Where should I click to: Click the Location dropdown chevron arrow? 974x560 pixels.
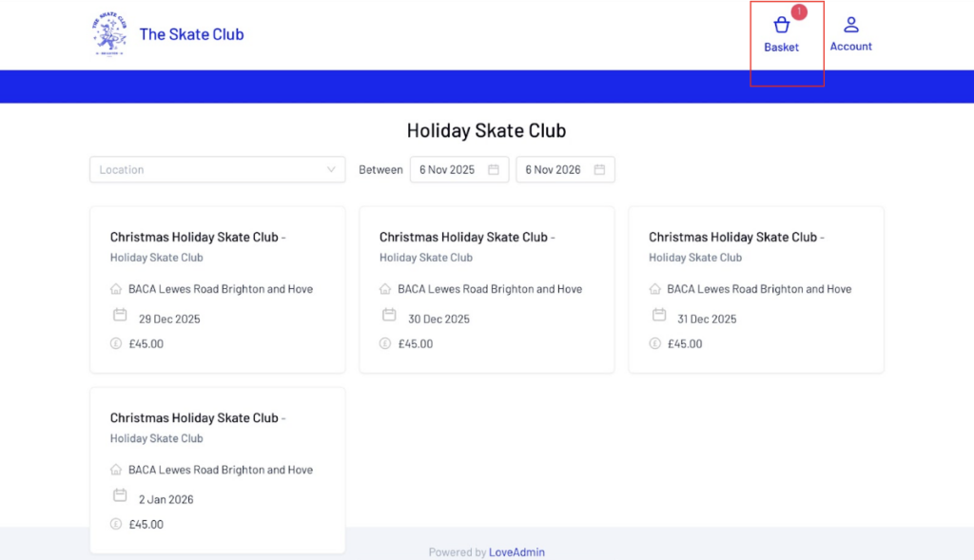(x=331, y=169)
